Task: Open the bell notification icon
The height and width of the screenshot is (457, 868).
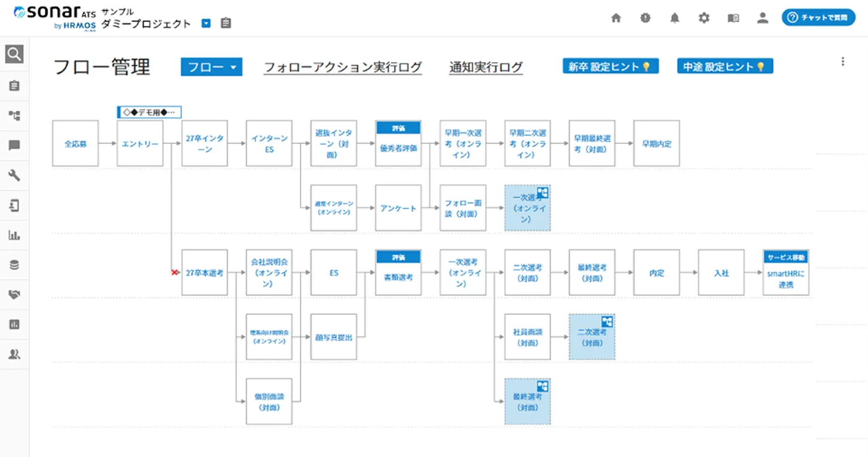Action: tap(674, 18)
